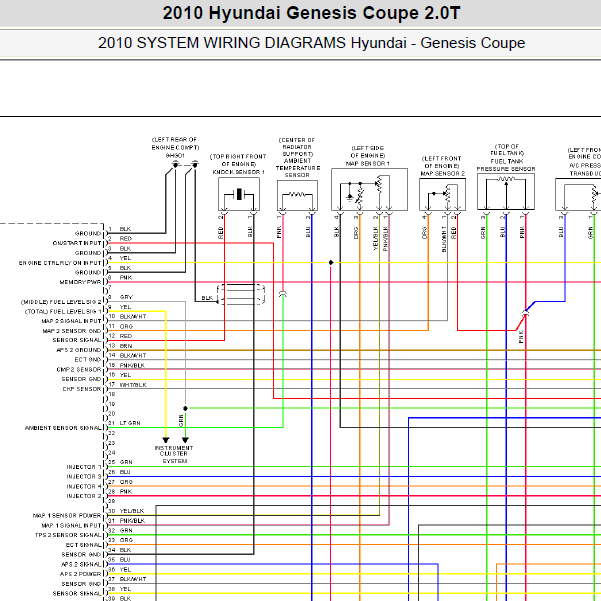Screen dimensions: 601x601
Task: Click the Ambient Temperature Sensor resistor symbol
Action: (297, 195)
